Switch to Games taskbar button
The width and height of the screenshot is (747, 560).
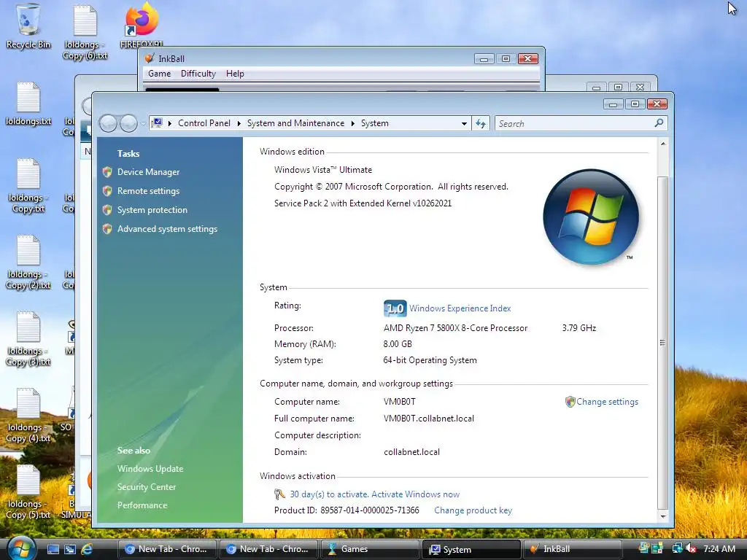(x=370, y=549)
